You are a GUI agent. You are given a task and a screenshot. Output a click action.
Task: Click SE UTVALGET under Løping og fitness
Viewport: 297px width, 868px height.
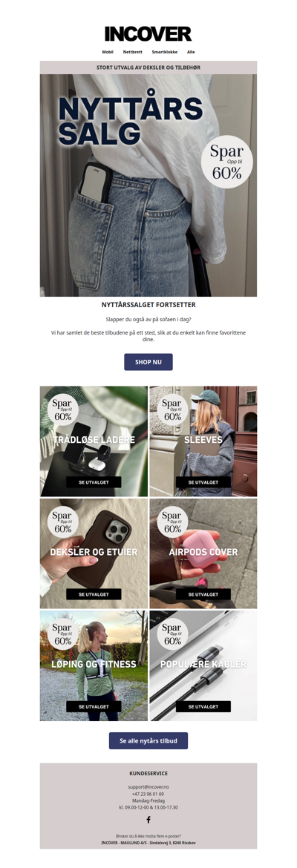94,707
